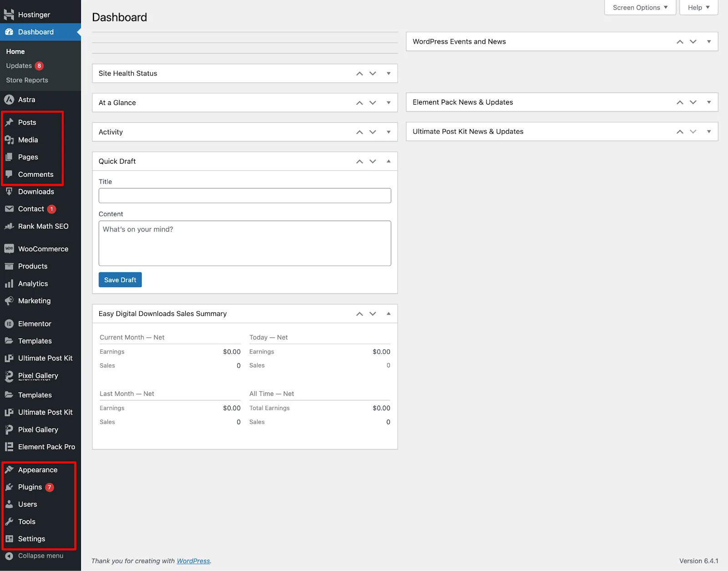The image size is (728, 571).
Task: Move Site Health Status panel up
Action: [x=359, y=73]
